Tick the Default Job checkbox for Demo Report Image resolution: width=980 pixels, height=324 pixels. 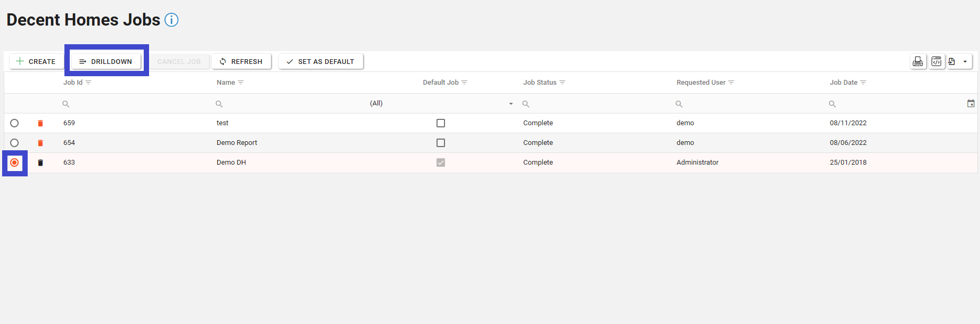point(440,143)
